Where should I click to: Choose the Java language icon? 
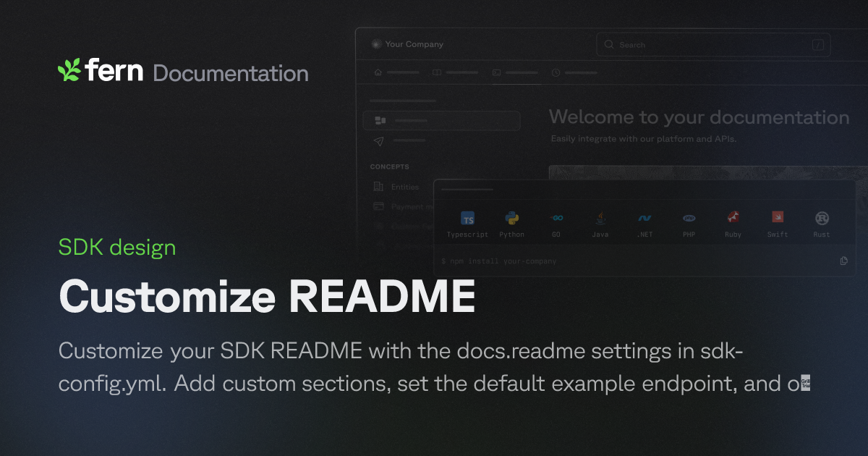click(x=600, y=218)
